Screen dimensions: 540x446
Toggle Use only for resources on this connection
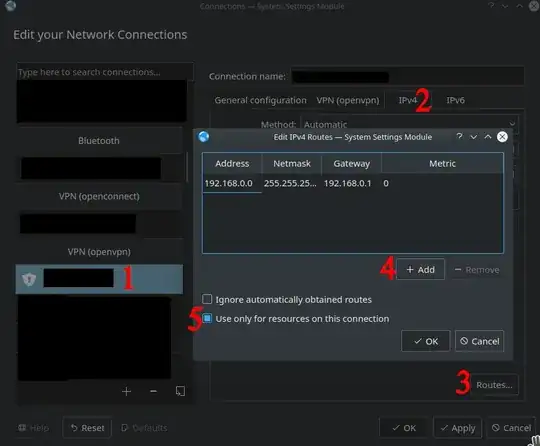coord(207,318)
